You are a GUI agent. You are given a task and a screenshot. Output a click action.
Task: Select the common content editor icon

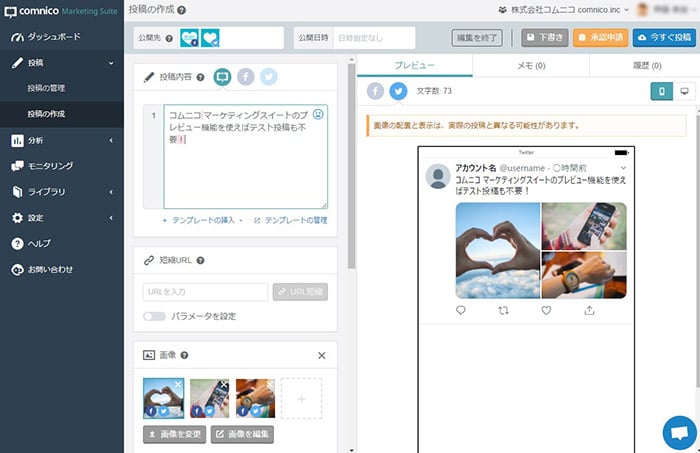pyautogui.click(x=222, y=77)
